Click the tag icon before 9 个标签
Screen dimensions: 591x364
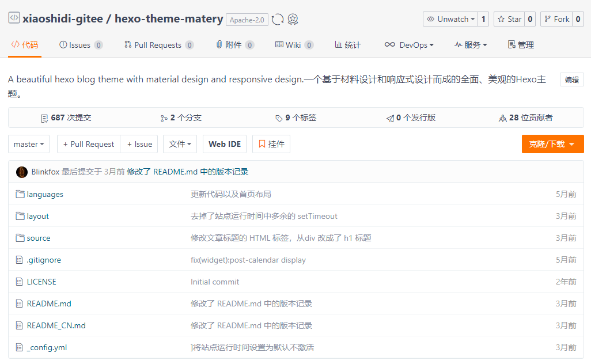(279, 118)
